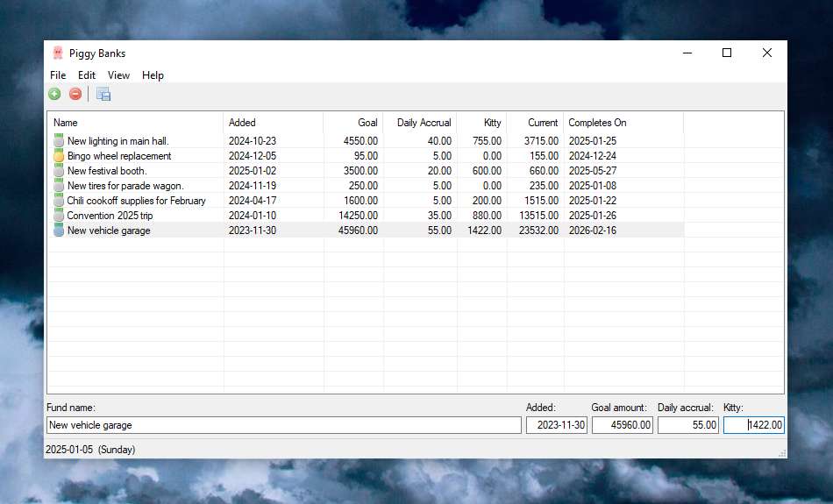Select the 'New lighting in main hall.' row

(x=366, y=141)
